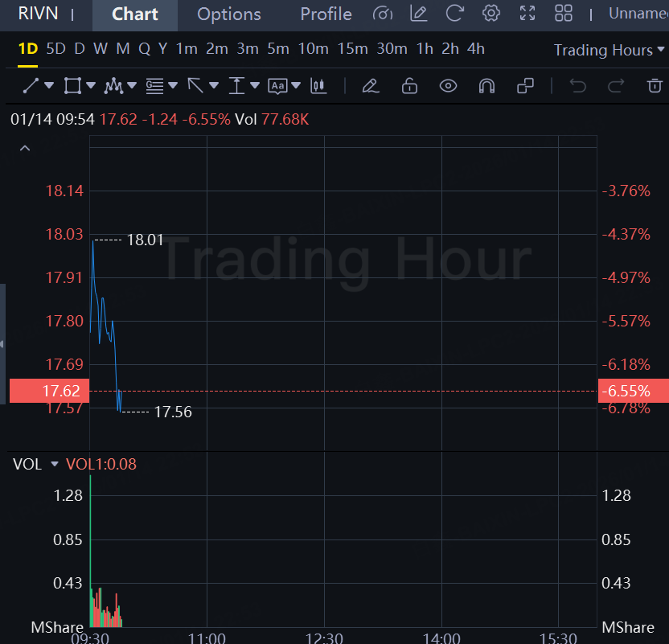This screenshot has height=644, width=669.
Task: Toggle drawings visibility eye icon
Action: (448, 85)
